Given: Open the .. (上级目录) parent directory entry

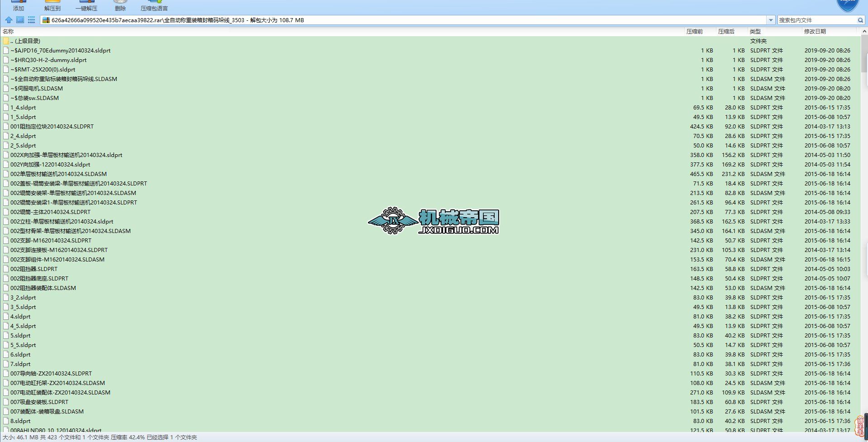Looking at the screenshot, I should tap(26, 41).
